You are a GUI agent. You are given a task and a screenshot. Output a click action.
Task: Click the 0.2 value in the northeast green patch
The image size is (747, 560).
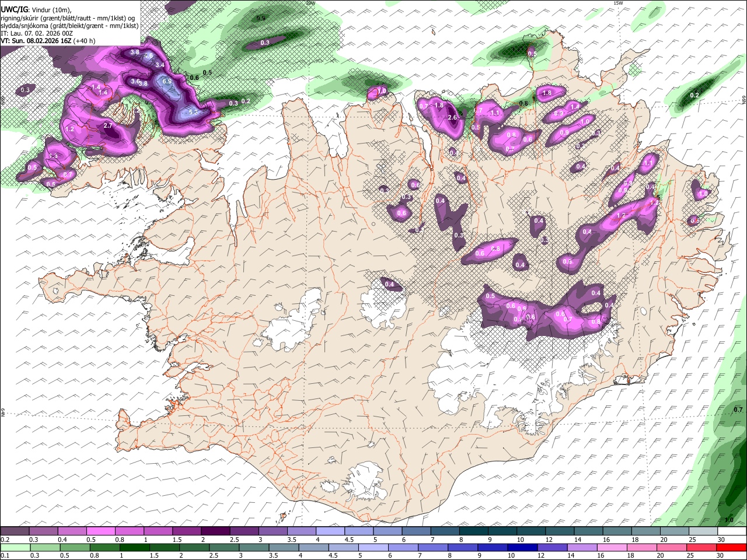click(x=694, y=95)
